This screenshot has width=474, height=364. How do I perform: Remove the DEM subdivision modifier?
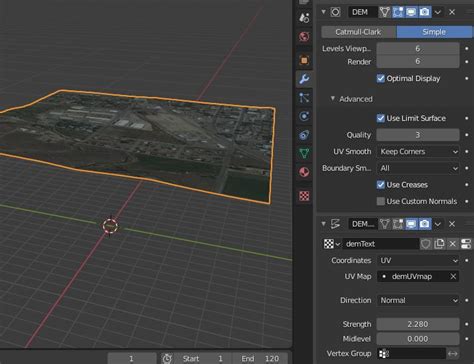[x=452, y=12]
